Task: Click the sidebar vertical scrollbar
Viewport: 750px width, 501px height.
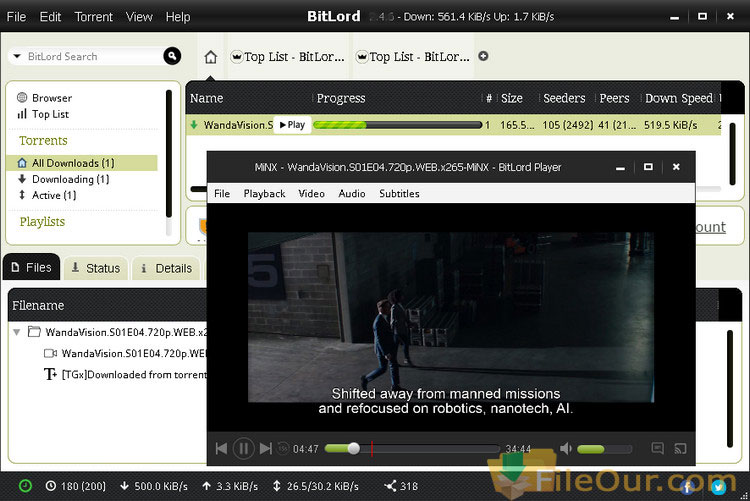Action: (x=168, y=153)
